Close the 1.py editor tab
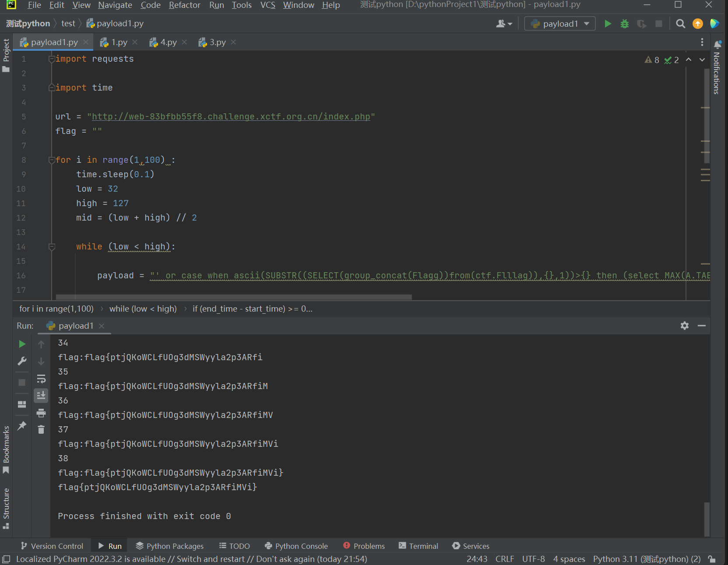 point(135,42)
